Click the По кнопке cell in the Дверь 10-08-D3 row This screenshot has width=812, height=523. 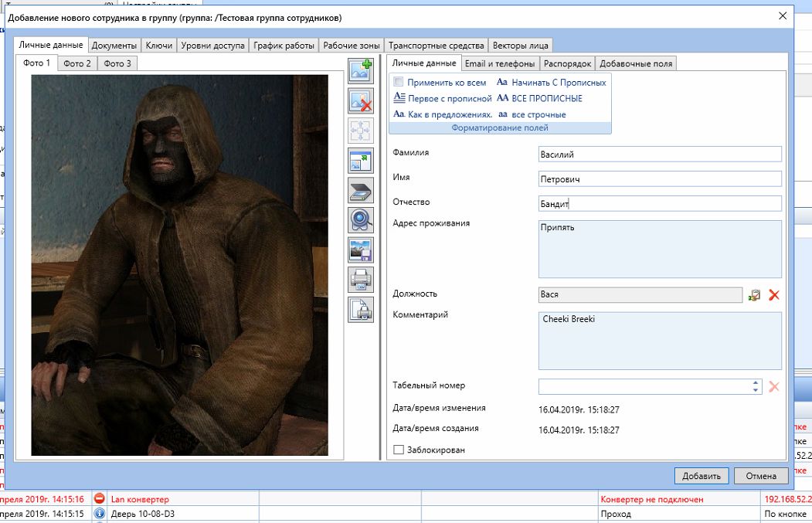click(786, 514)
